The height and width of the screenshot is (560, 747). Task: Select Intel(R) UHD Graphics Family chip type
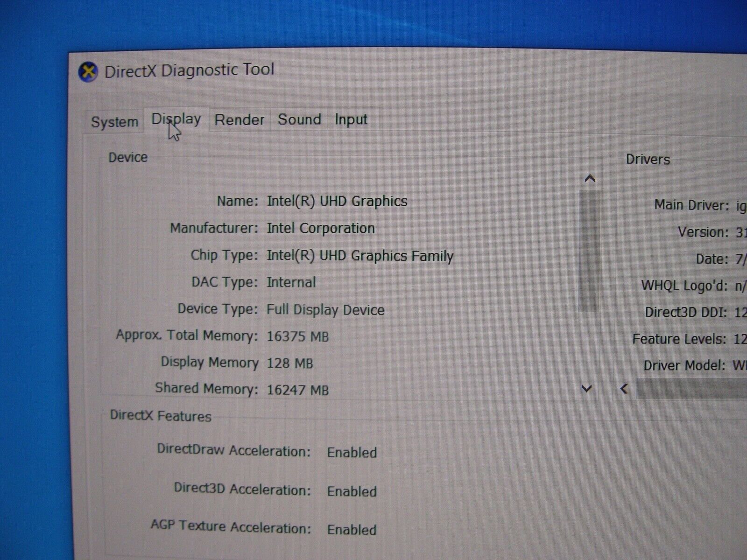360,256
